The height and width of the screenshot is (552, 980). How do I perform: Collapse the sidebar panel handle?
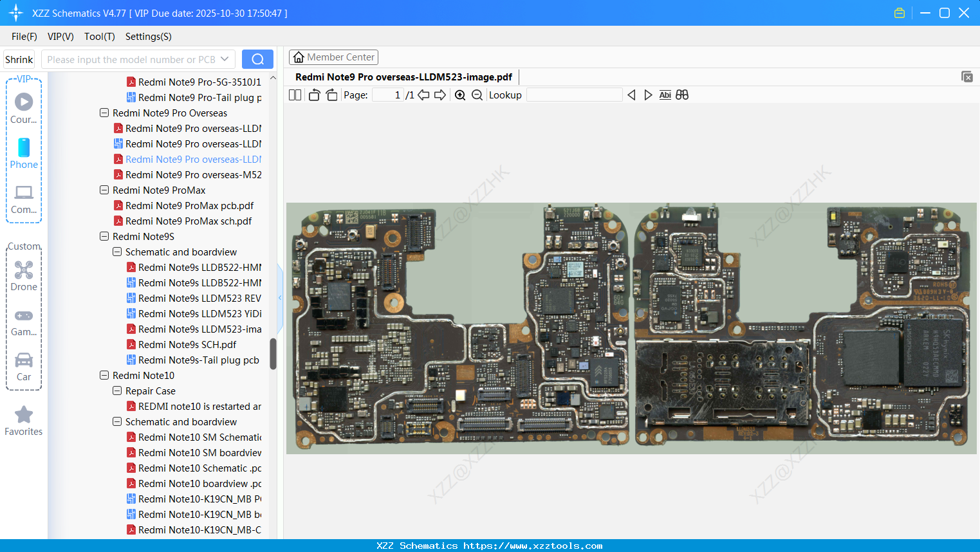click(280, 297)
